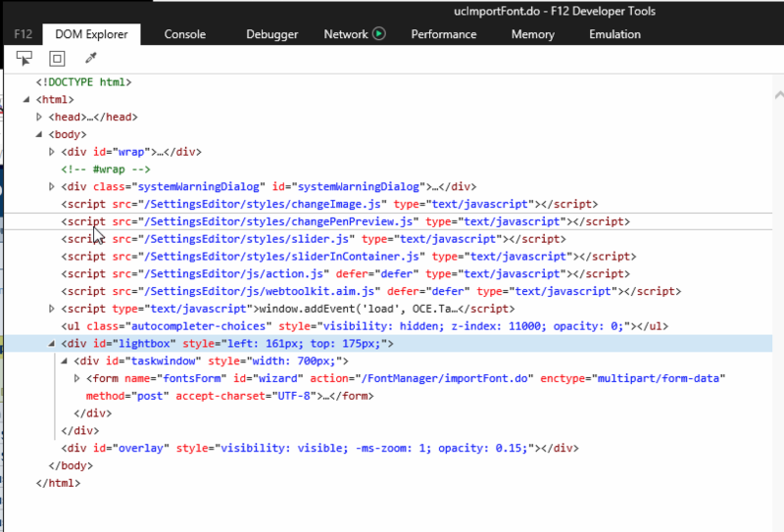Image resolution: width=784 pixels, height=532 pixels.
Task: Expand the fontsForm form node
Action: 76,378
